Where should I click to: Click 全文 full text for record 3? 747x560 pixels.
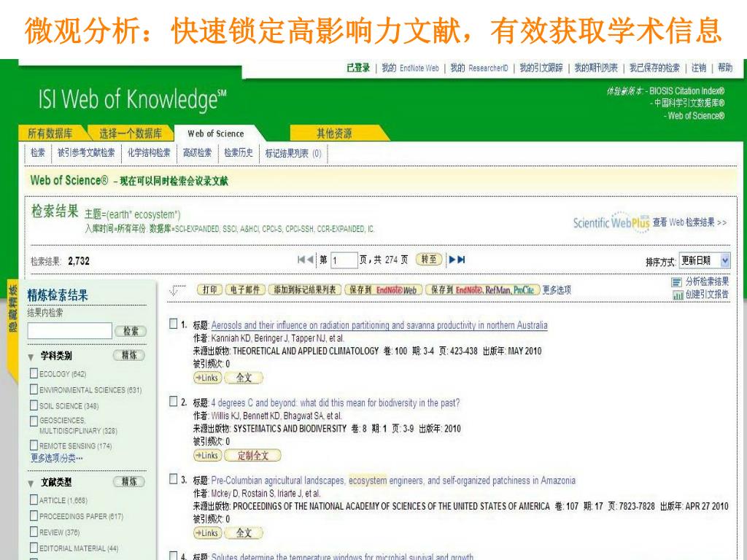244,533
